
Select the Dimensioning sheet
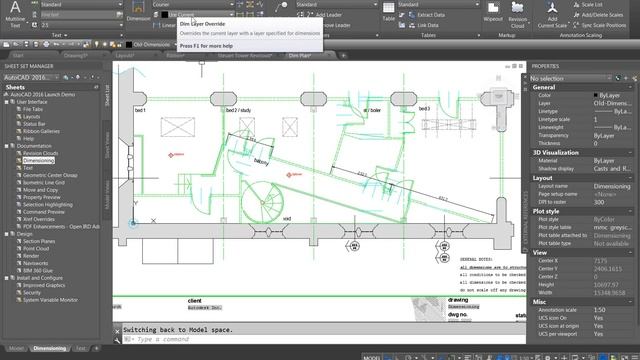38,160
